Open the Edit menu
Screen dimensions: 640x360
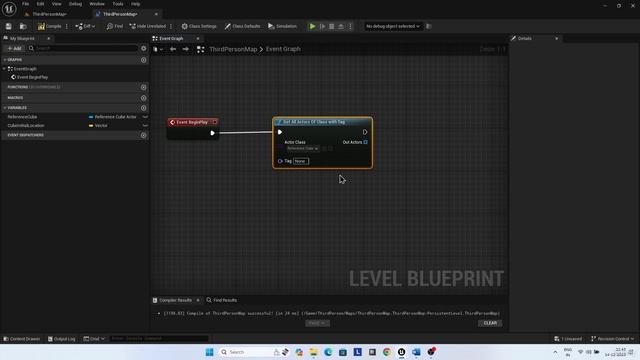(x=40, y=4)
